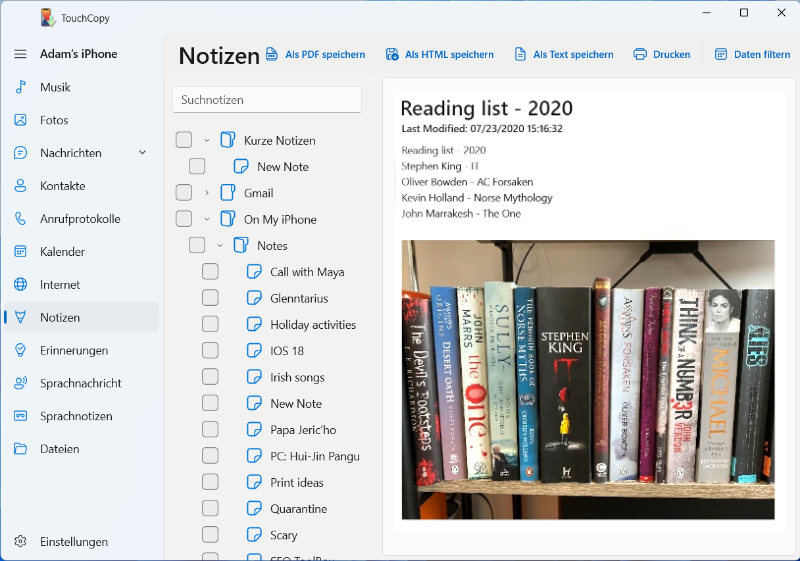The image size is (800, 561).
Task: Tick the Call with Maya checkbox
Action: [x=210, y=272]
